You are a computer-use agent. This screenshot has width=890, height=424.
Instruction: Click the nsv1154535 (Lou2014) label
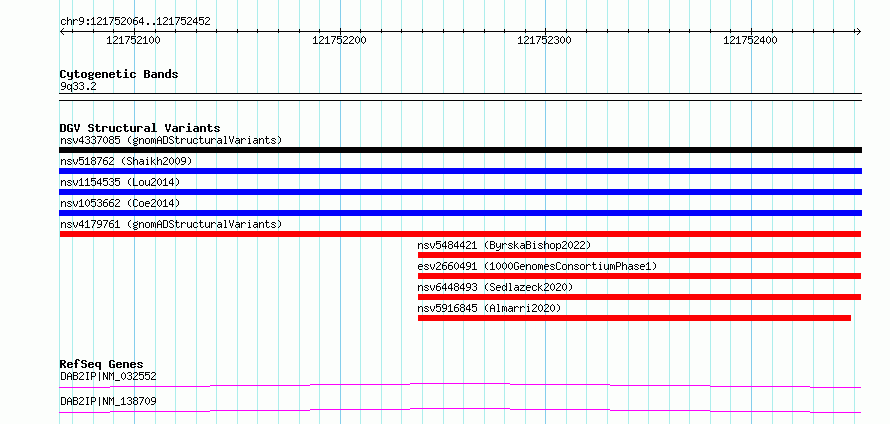click(x=120, y=182)
